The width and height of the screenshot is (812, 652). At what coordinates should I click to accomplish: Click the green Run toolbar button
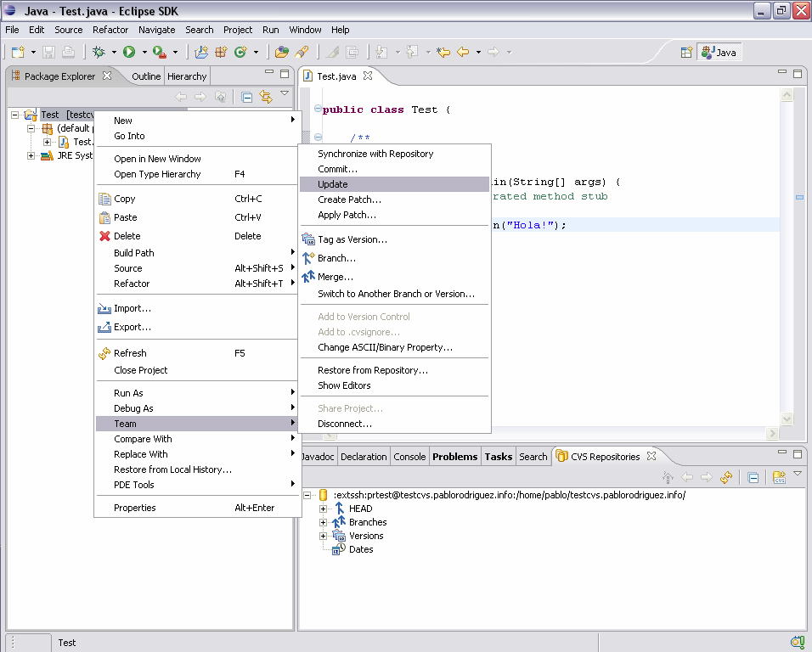(x=129, y=52)
